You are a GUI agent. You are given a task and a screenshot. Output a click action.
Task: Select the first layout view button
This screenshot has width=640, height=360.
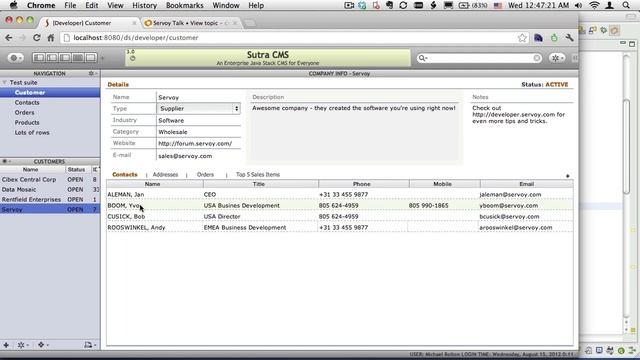(x=39, y=58)
